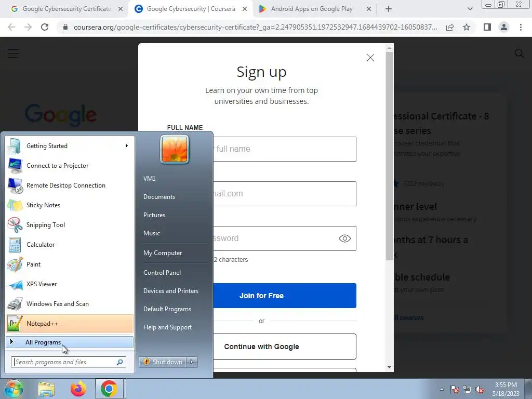Launch Sticky Notes
This screenshot has height=399, width=532.
point(70,205)
